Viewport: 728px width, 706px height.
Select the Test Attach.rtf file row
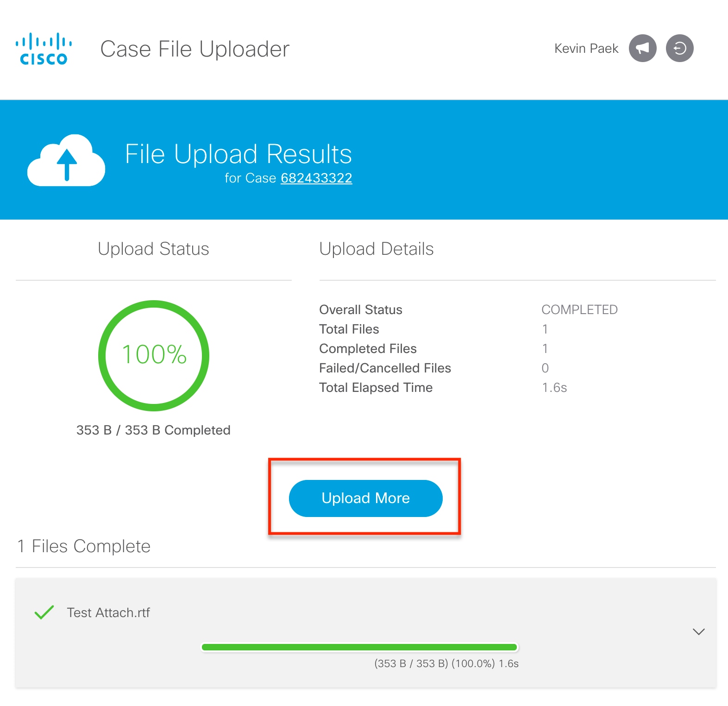pos(366,632)
